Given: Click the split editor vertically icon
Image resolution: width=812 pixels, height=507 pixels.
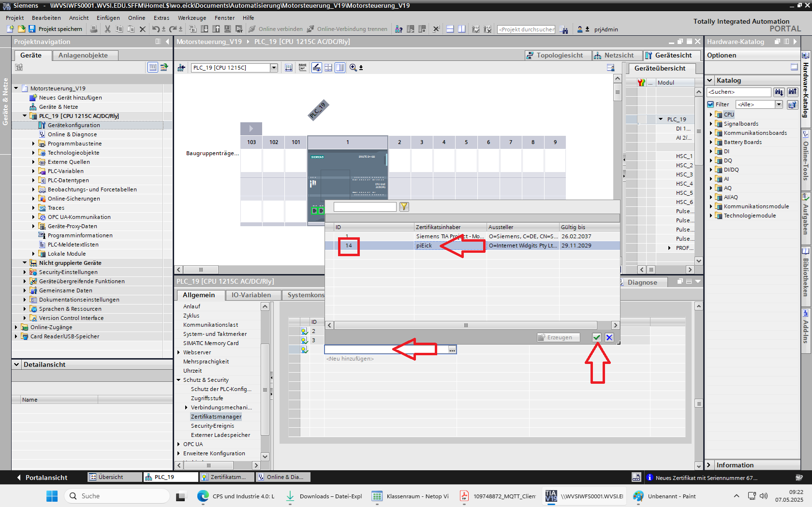Looking at the screenshot, I should tap(462, 29).
